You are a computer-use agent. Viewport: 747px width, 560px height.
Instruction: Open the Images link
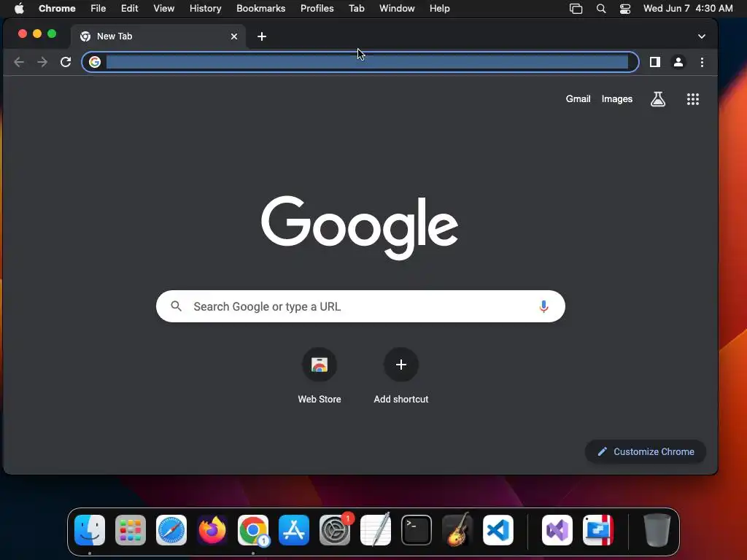point(617,99)
